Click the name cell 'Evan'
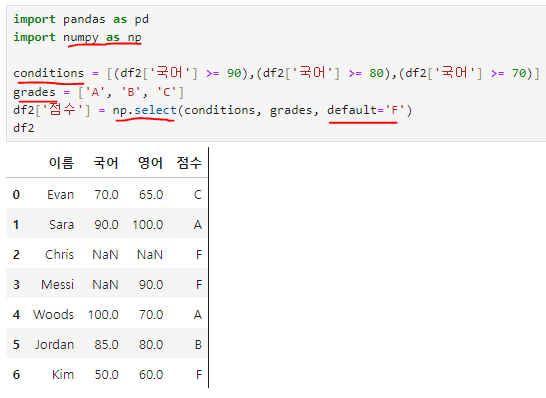 pos(61,195)
